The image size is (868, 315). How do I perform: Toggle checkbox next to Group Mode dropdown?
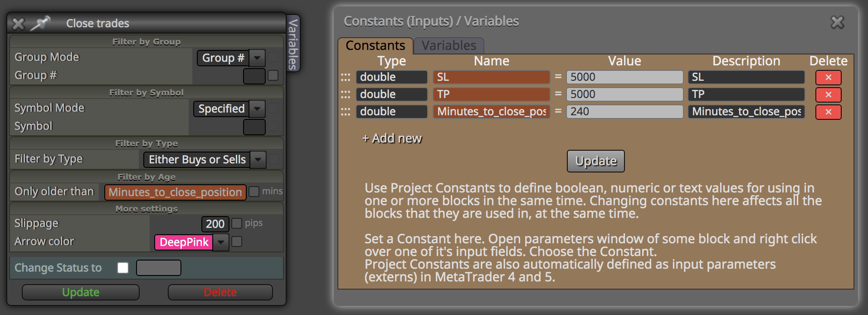273,57
